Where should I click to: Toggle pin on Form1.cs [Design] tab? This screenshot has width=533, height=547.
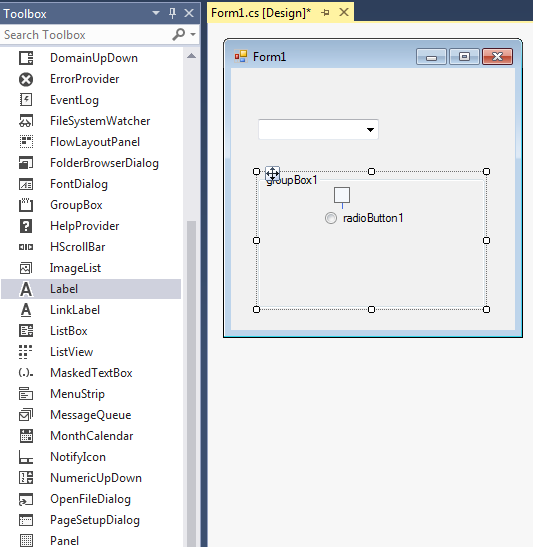click(325, 13)
